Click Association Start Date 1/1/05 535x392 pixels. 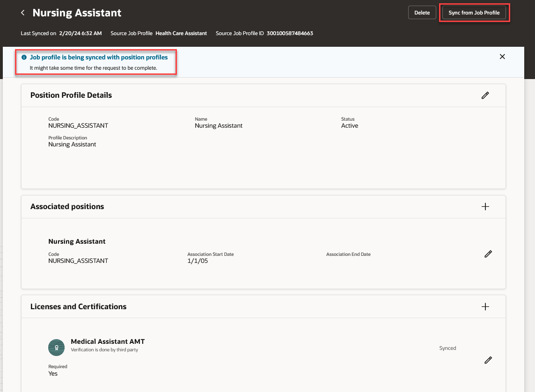point(198,261)
